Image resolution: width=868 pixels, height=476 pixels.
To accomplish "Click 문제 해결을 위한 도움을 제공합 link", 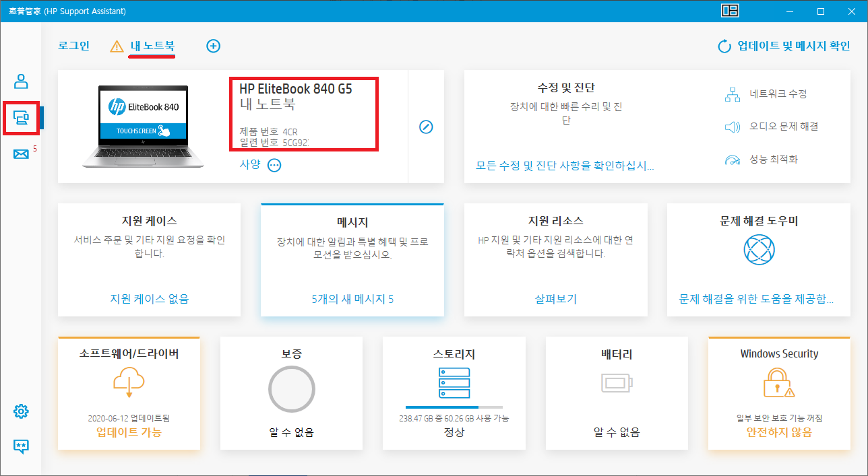I will tap(757, 299).
